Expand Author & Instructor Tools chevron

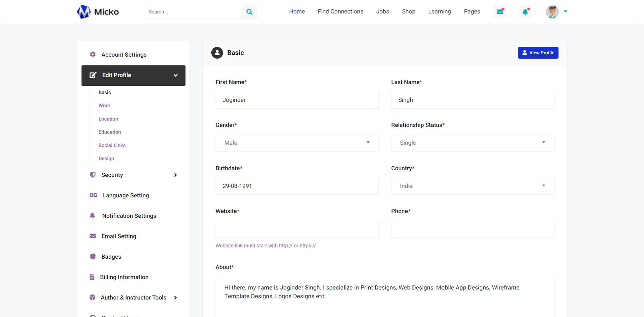176,297
